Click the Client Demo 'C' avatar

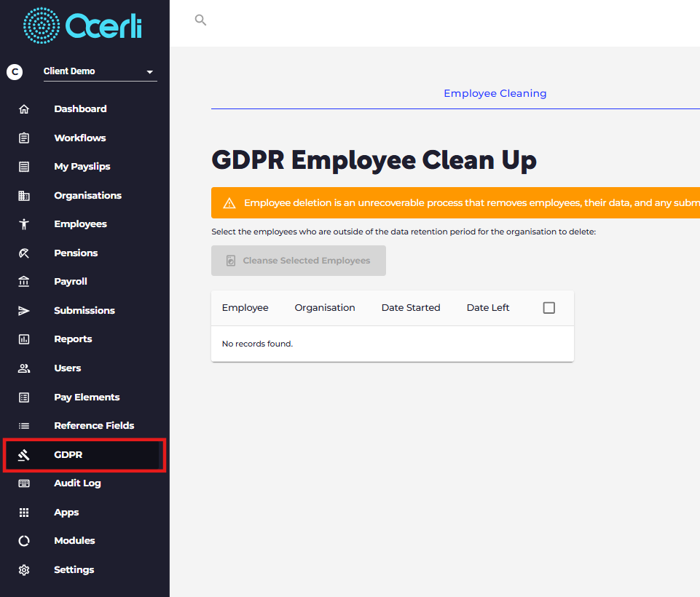coord(15,72)
